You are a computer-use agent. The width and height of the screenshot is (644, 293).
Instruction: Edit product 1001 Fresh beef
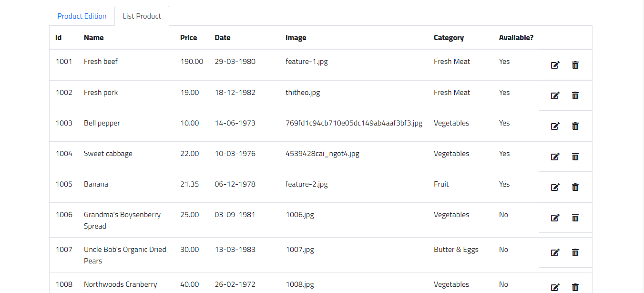tap(555, 65)
